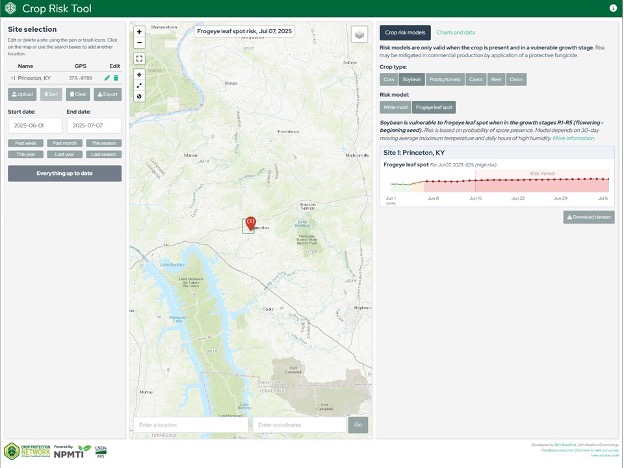Image resolution: width=624 pixels, height=468 pixels.
Task: Select Soybean crop type
Action: [412, 78]
